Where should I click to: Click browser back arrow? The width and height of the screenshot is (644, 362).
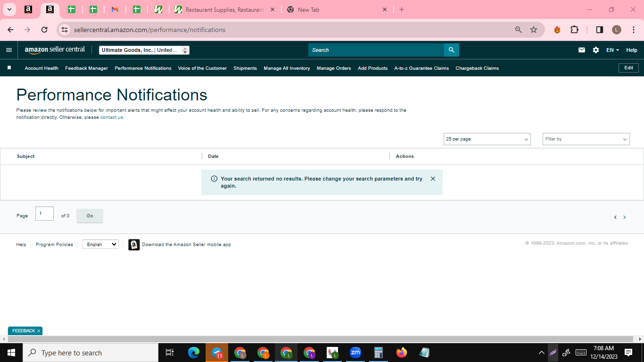click(x=10, y=30)
